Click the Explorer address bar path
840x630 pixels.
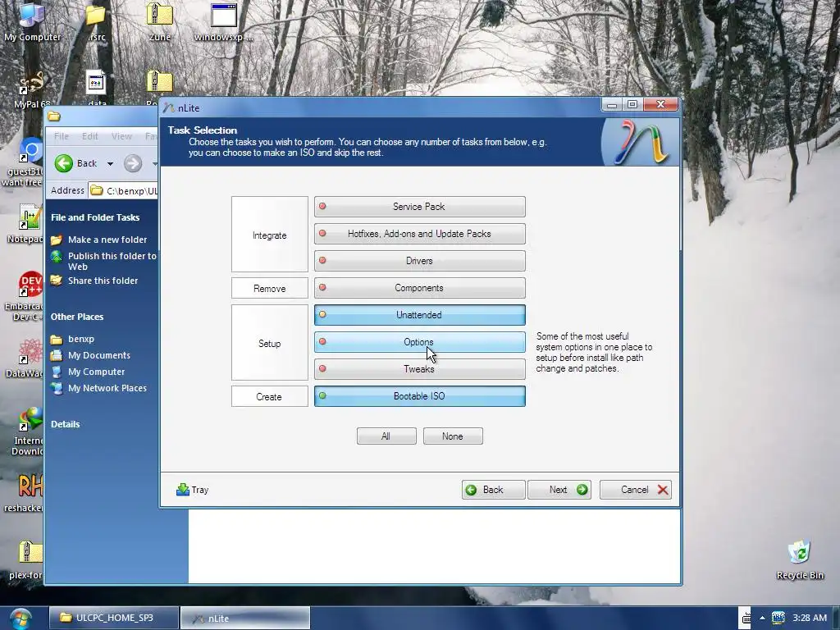click(x=125, y=190)
